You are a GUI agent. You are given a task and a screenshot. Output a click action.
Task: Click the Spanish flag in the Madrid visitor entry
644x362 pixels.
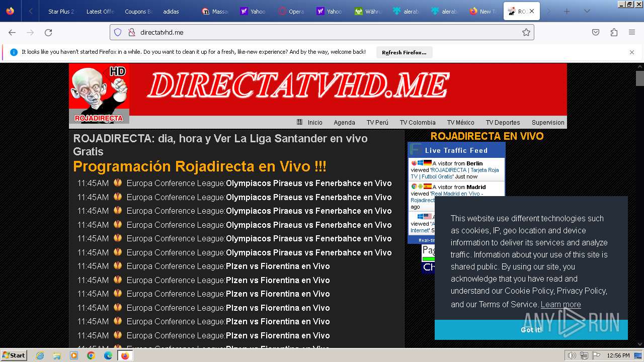point(428,187)
